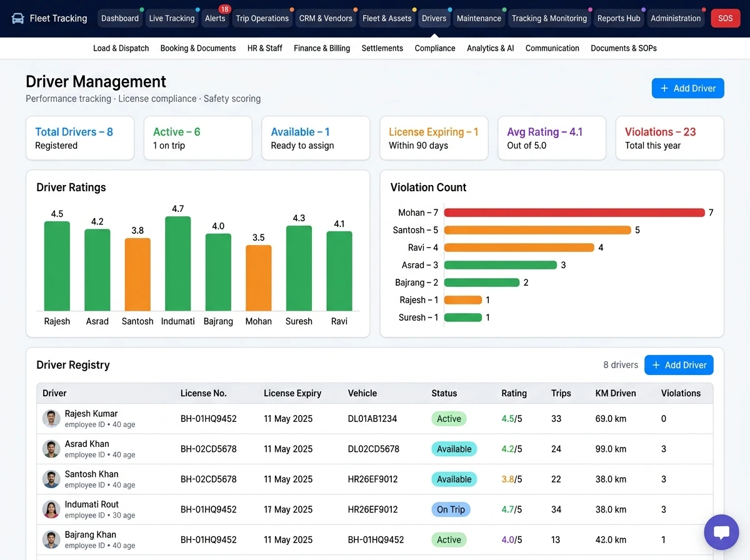Click the Active – 6 summary card
This screenshot has height=560, width=750.
point(198,138)
